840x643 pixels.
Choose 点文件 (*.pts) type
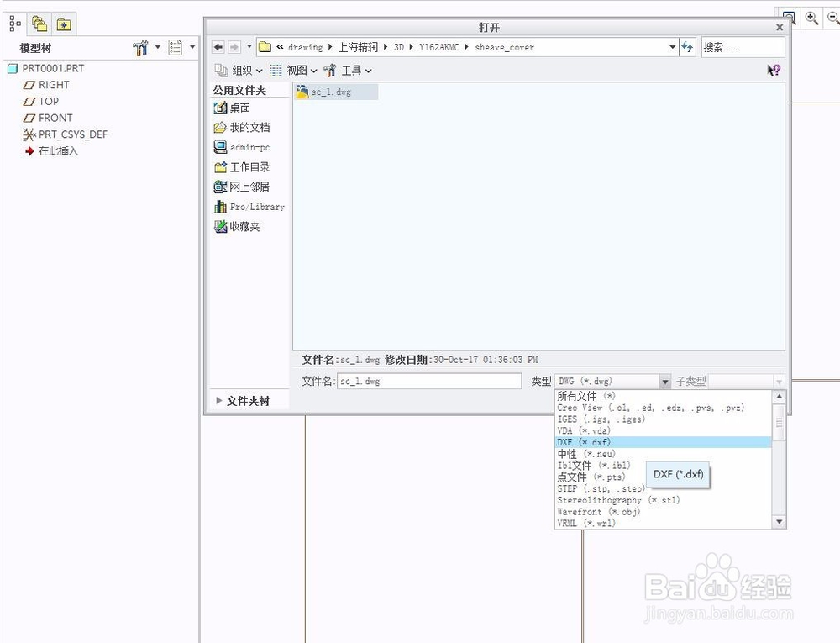point(664,477)
